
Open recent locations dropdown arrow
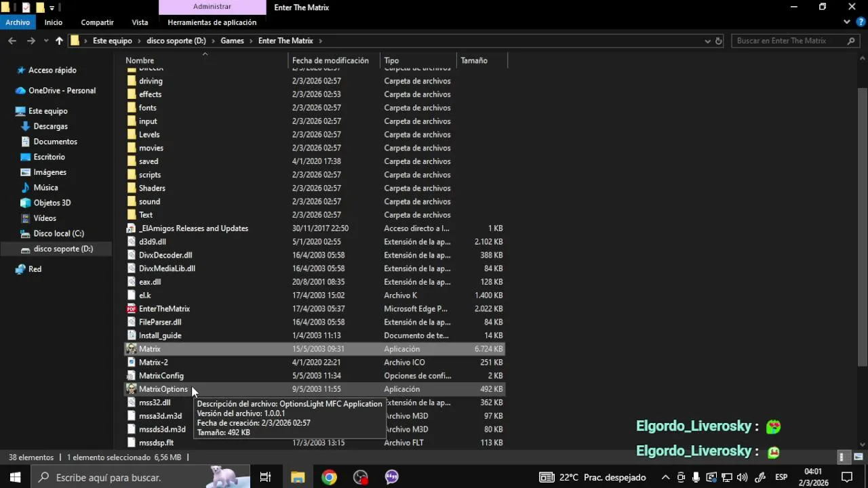45,41
